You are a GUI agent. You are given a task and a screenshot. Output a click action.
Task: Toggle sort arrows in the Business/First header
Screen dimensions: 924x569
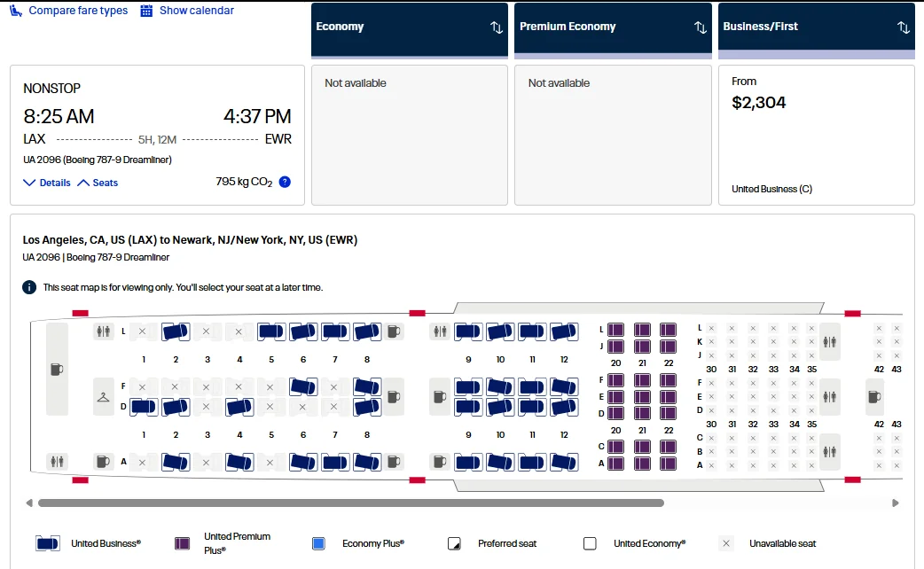904,27
